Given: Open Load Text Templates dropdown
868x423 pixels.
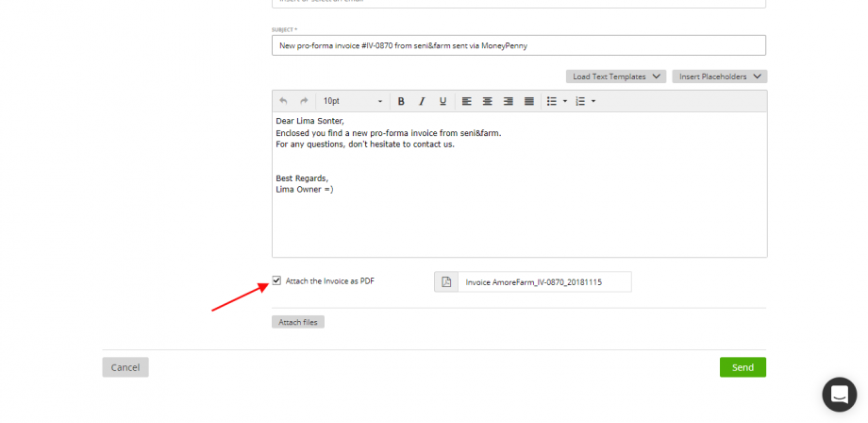Looking at the screenshot, I should click(x=616, y=76).
